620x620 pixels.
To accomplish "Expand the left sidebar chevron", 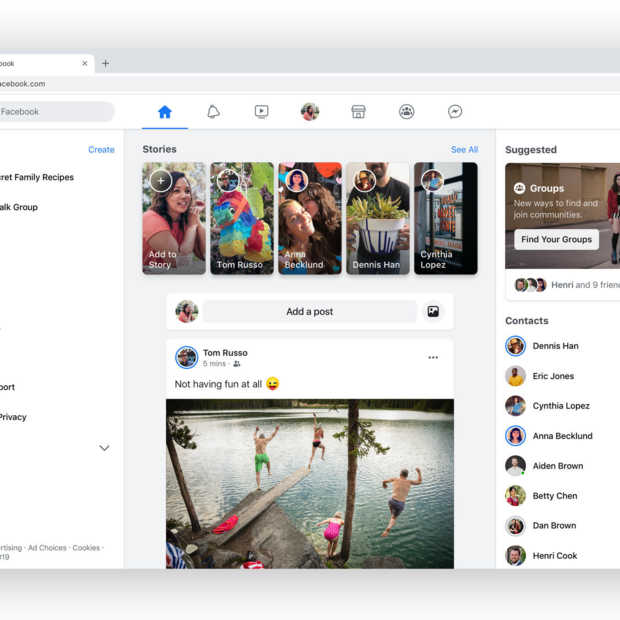I will [x=104, y=448].
